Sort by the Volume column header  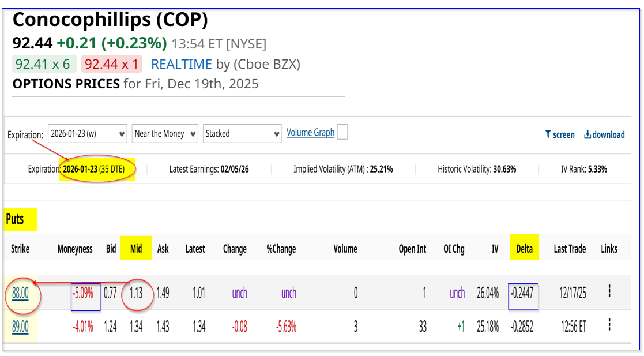click(x=345, y=249)
